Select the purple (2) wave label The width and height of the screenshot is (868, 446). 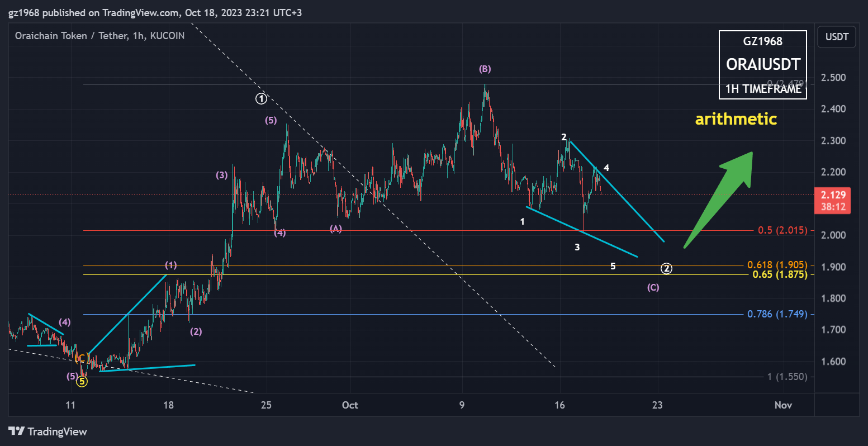(196, 331)
